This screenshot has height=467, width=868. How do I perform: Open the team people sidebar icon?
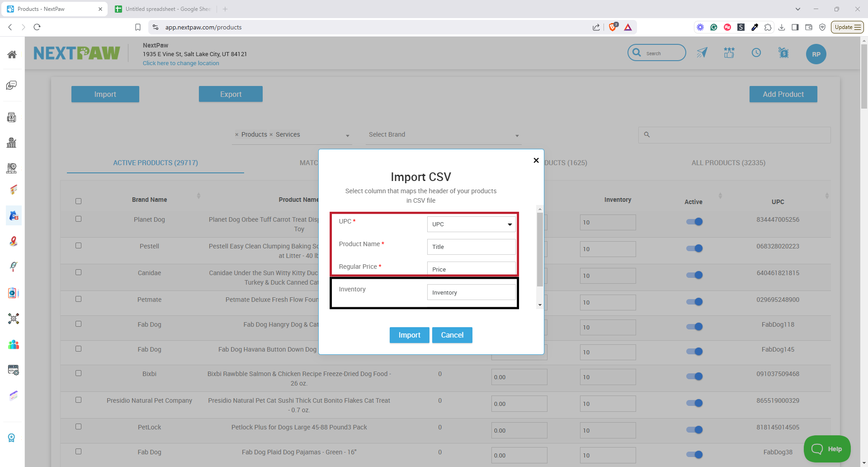click(x=14, y=344)
